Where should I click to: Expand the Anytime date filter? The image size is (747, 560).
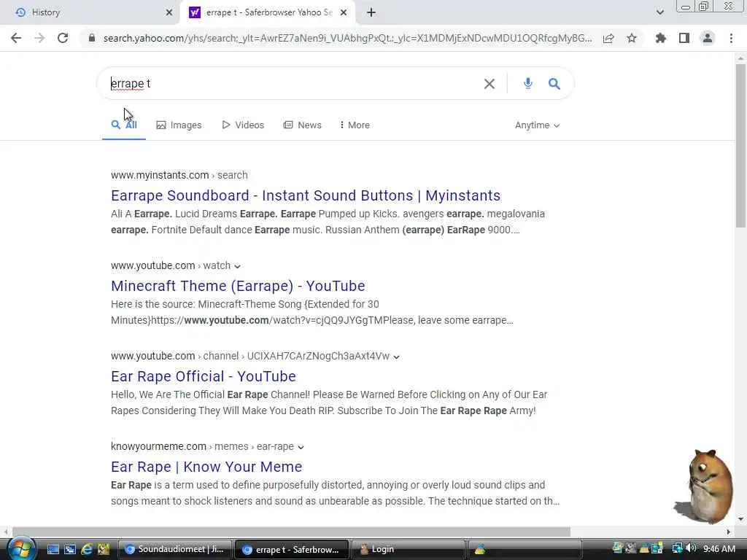coord(538,125)
